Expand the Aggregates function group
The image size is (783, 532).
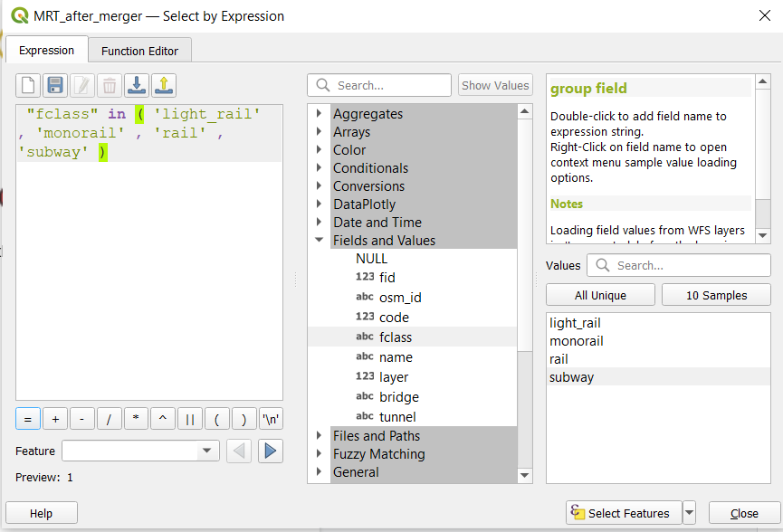pos(319,114)
